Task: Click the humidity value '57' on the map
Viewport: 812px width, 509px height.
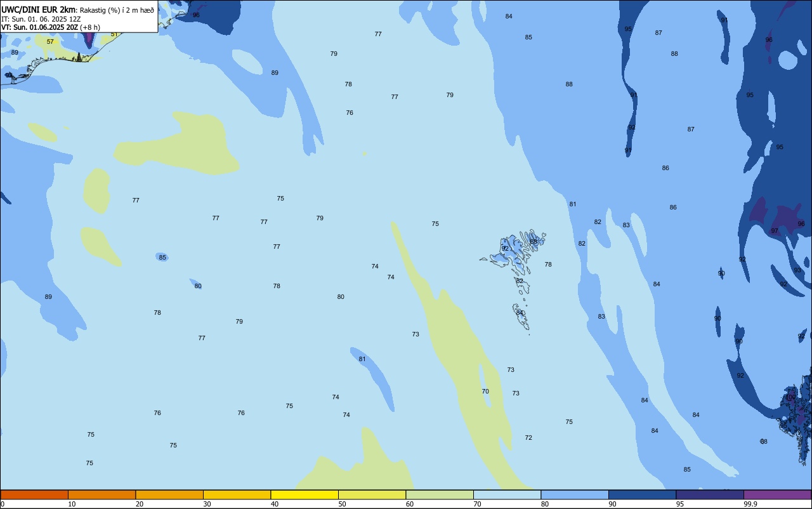Action: pos(50,41)
